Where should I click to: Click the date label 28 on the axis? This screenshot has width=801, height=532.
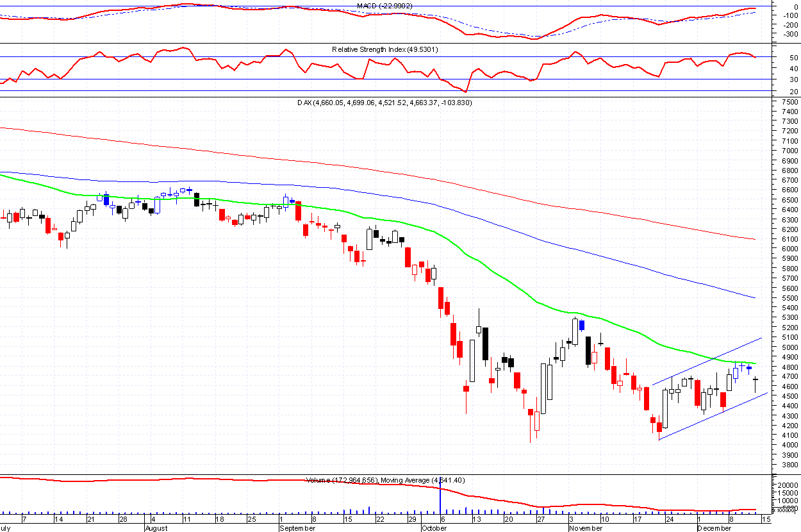click(123, 519)
